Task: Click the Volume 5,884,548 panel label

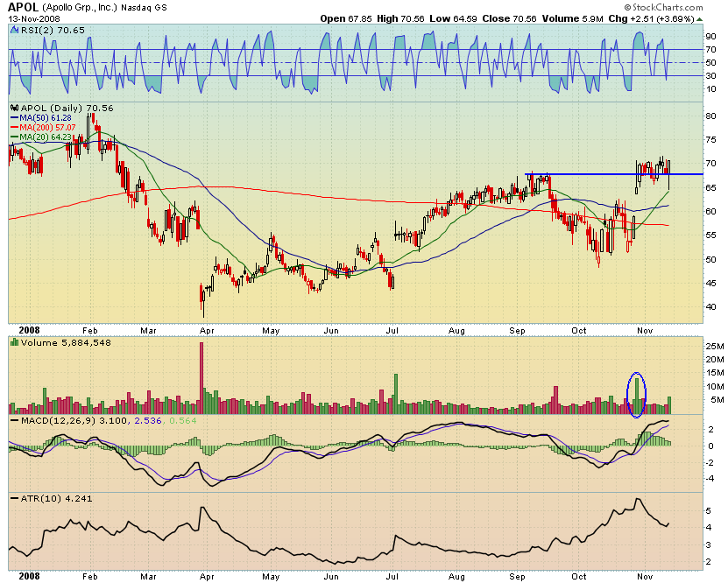Action: point(66,343)
